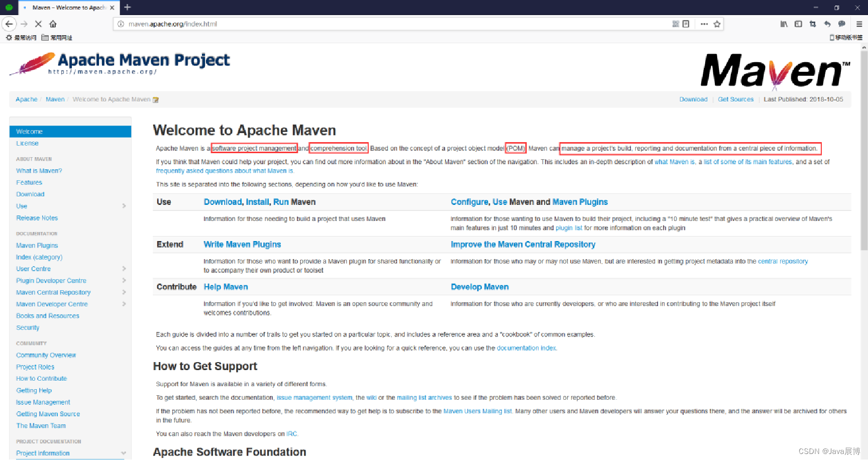Close the Maven – Welcome to Apache tab
Viewport: 868px width, 460px height.
point(112,8)
